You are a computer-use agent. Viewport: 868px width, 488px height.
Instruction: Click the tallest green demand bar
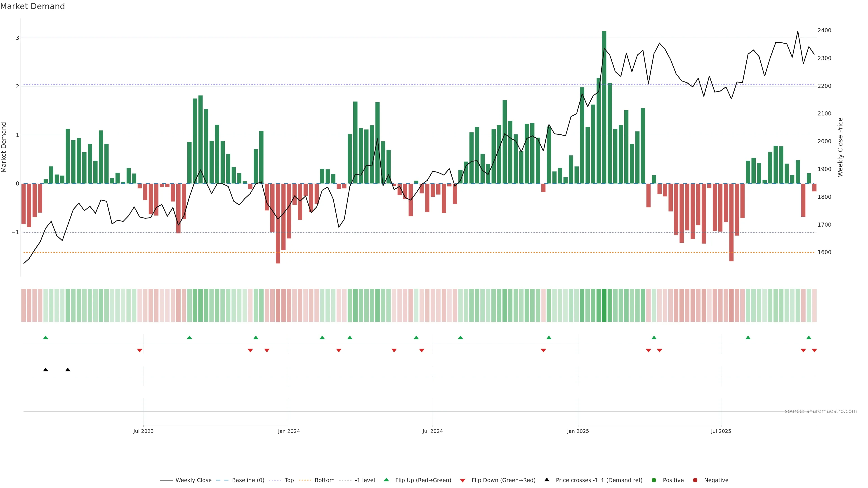coord(604,108)
